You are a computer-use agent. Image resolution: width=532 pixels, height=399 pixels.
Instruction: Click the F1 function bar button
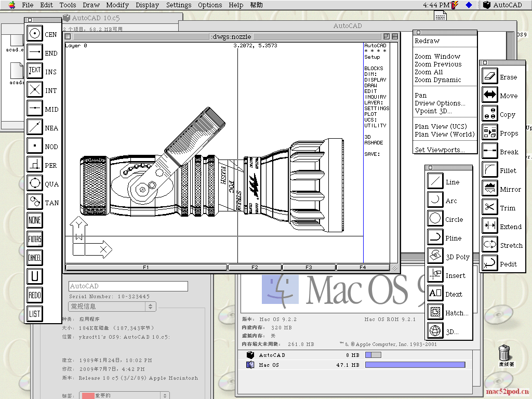point(146,268)
